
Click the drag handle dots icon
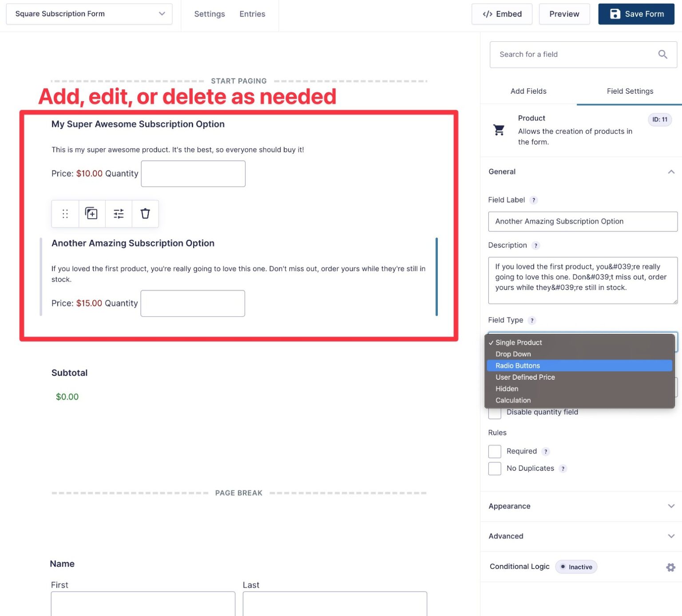coord(65,214)
